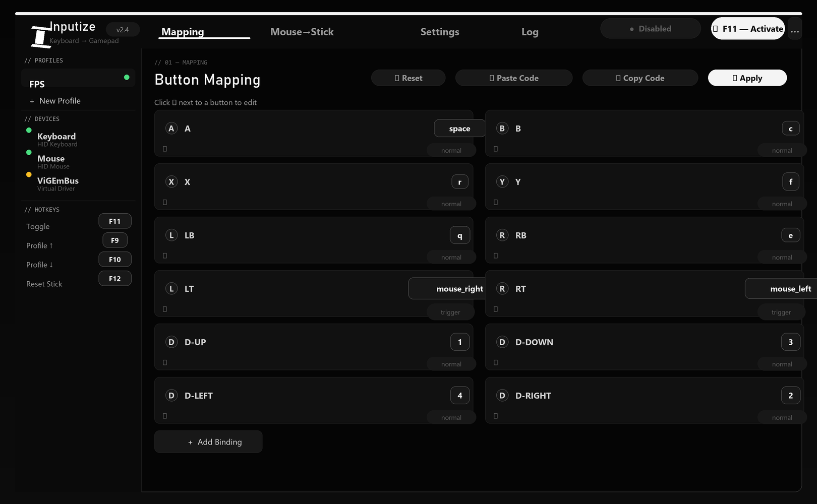Toggle the Disabled status pill
The width and height of the screenshot is (817, 504).
(x=651, y=29)
